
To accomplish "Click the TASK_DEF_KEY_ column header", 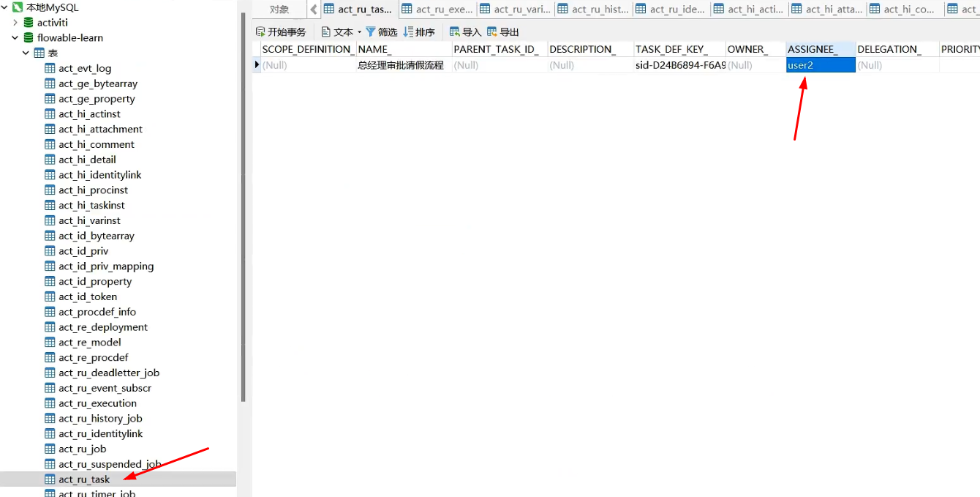I will [x=679, y=49].
